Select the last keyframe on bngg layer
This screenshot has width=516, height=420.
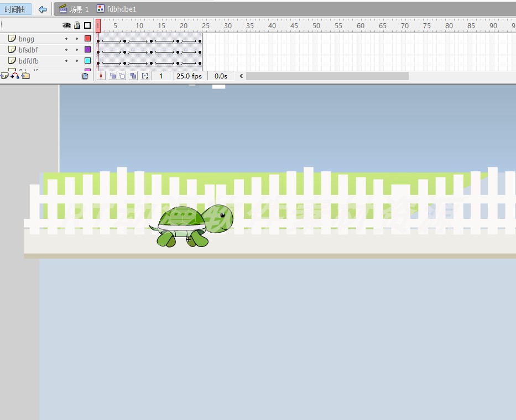point(200,41)
